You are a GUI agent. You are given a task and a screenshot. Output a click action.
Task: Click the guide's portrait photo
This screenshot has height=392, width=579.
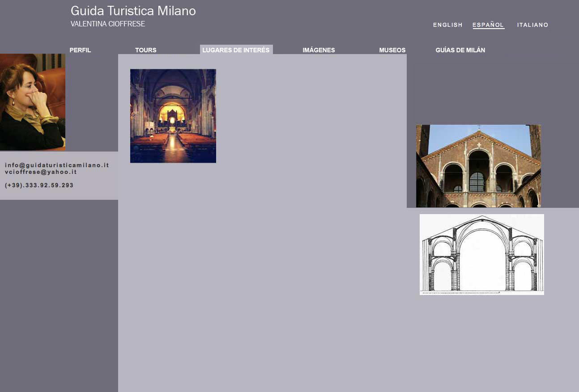pos(33,102)
